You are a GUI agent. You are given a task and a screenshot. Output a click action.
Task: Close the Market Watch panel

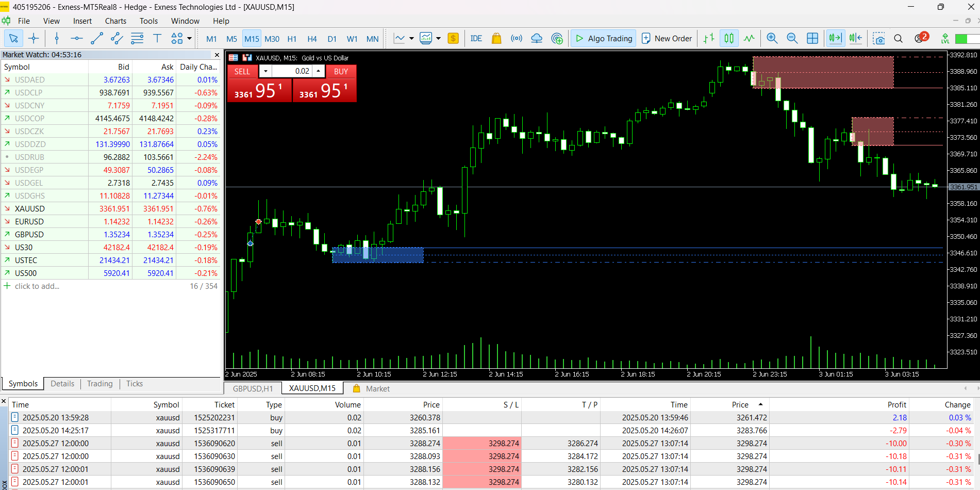pos(217,55)
